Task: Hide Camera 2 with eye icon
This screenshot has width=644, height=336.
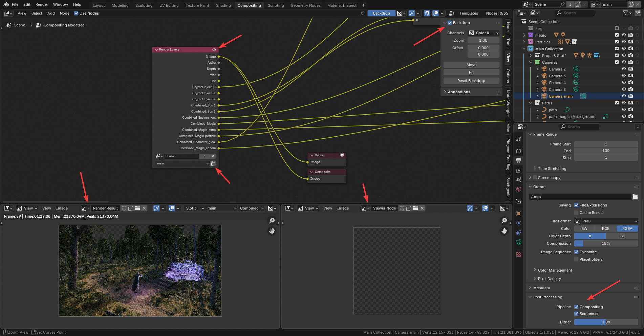Action: (624, 69)
